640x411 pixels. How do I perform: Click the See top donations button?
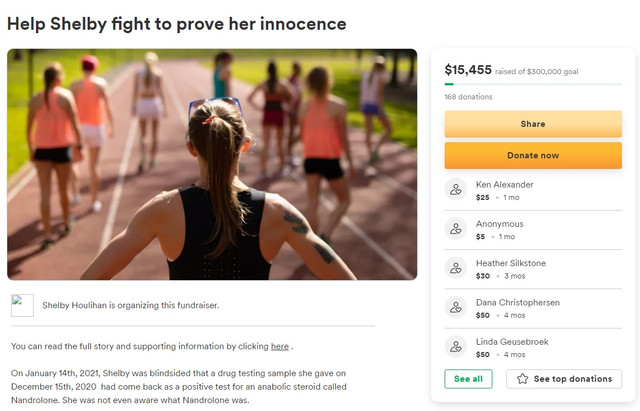[x=564, y=379]
